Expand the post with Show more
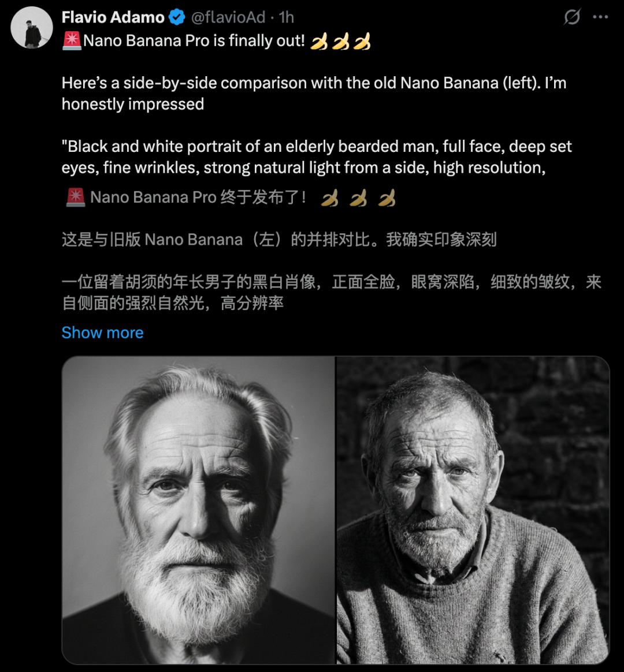This screenshot has width=624, height=672. coord(102,333)
